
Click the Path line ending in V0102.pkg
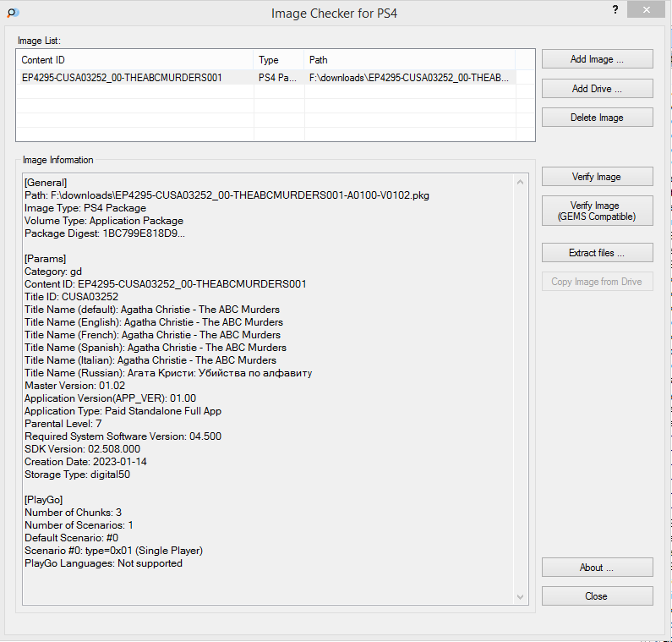click(227, 195)
